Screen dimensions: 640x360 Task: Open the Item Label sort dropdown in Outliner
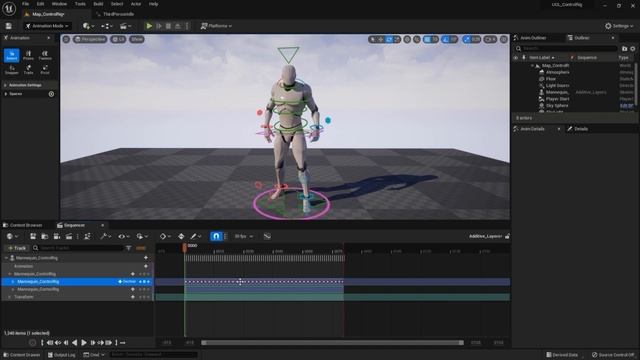click(x=542, y=58)
